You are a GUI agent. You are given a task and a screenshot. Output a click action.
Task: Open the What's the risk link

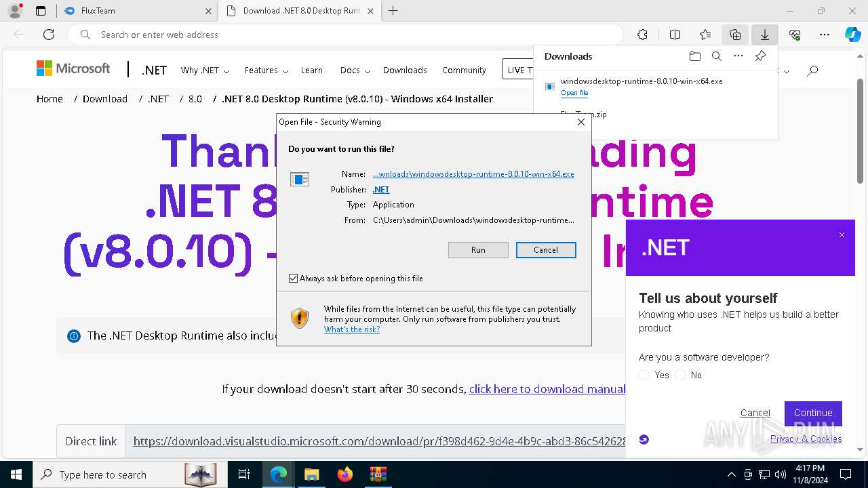(x=352, y=329)
